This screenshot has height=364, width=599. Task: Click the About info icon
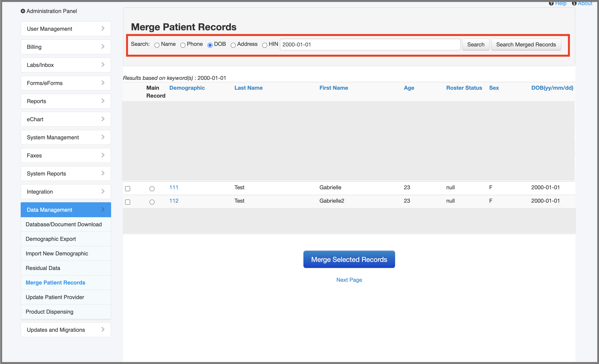[x=574, y=3]
